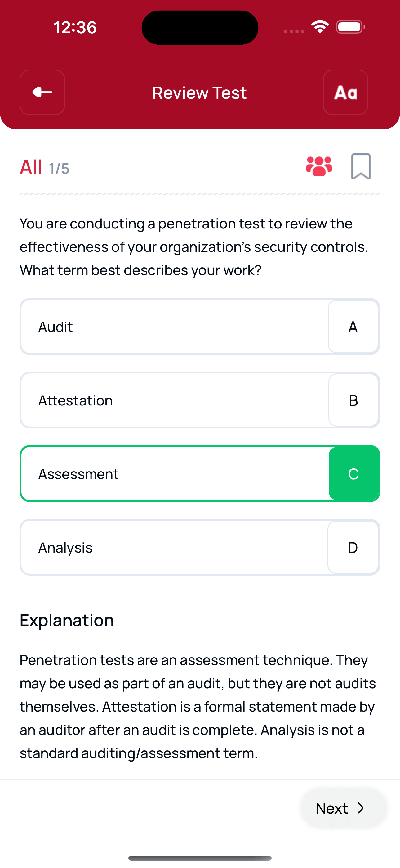
Task: Tap the letter A answer badge
Action: click(353, 327)
